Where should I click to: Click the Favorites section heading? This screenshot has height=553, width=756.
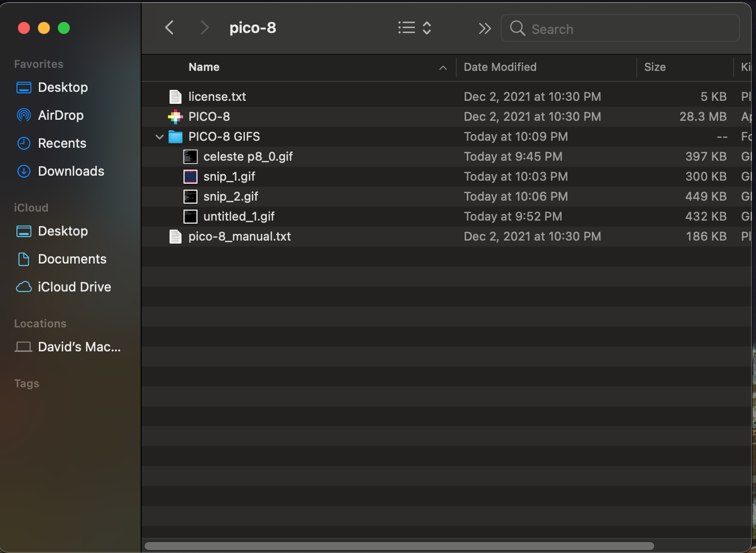[x=38, y=64]
